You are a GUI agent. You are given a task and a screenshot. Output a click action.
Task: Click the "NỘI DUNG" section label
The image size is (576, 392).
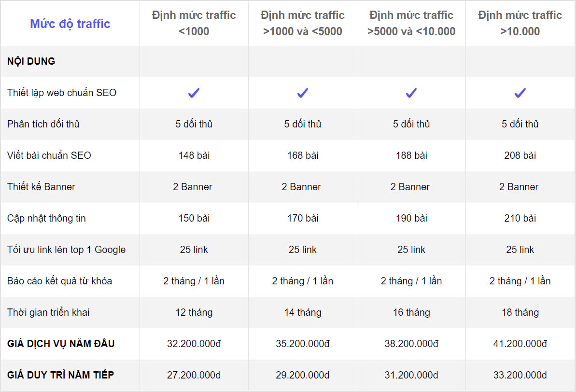click(31, 61)
